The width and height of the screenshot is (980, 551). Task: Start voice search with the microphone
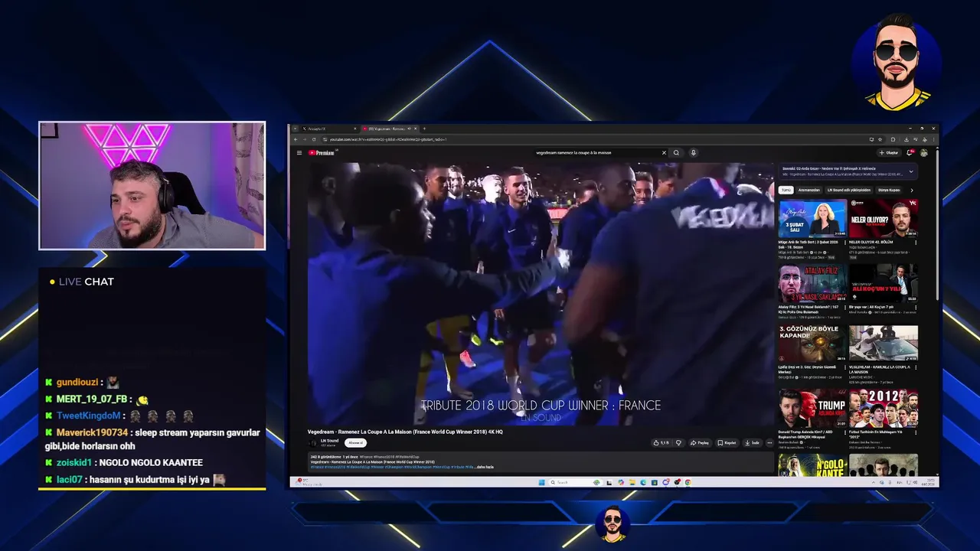tap(694, 152)
